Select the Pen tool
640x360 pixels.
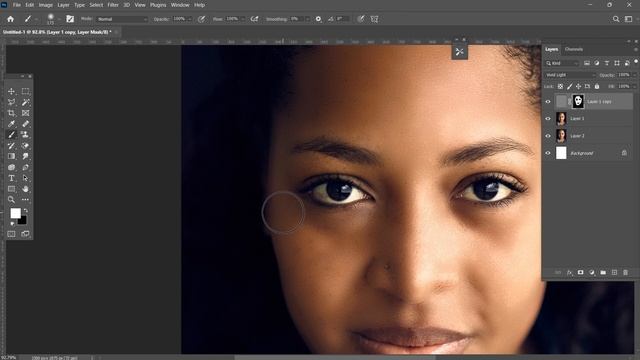point(25,167)
